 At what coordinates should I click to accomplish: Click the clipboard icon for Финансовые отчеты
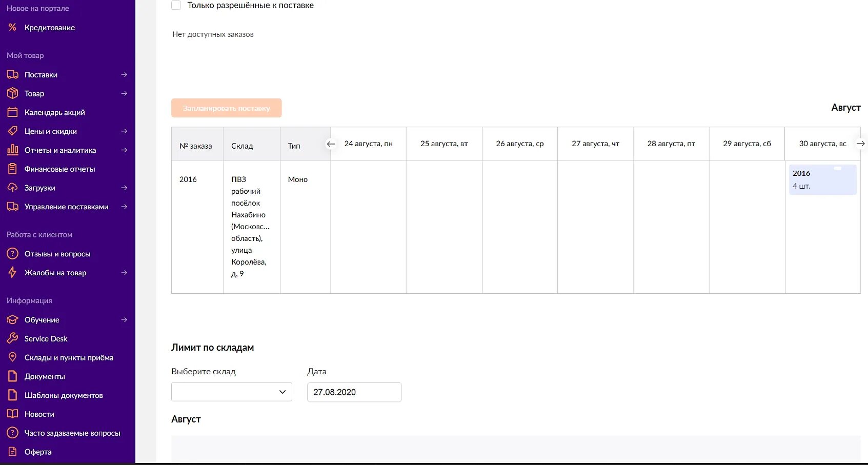pyautogui.click(x=12, y=169)
